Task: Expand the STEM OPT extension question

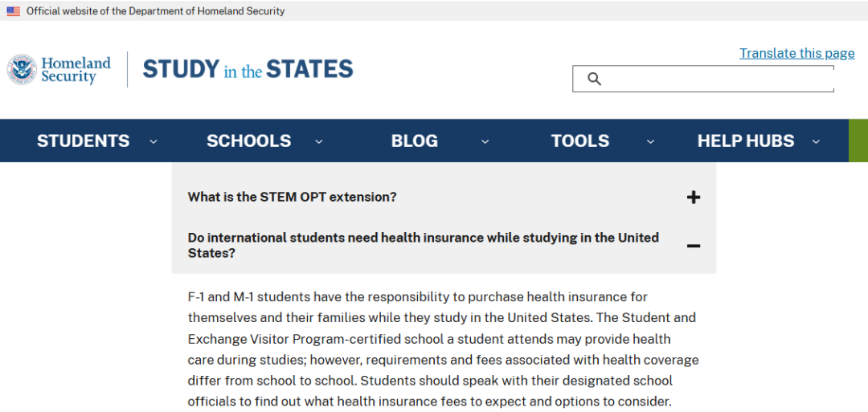Action: 293,198
